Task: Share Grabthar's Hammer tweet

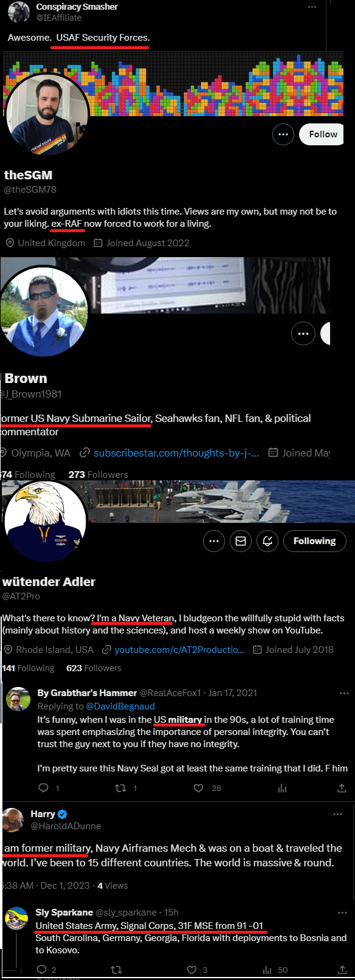Action: 342,788
